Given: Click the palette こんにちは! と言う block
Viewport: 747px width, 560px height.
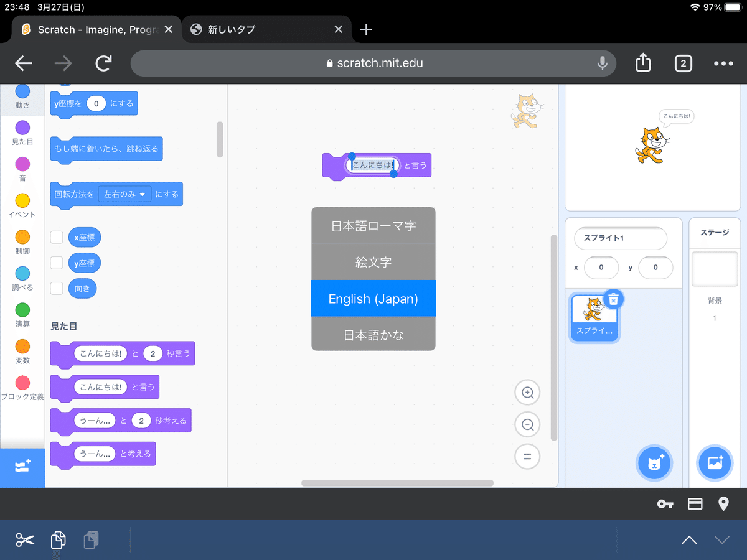Looking at the screenshot, I should click(104, 387).
